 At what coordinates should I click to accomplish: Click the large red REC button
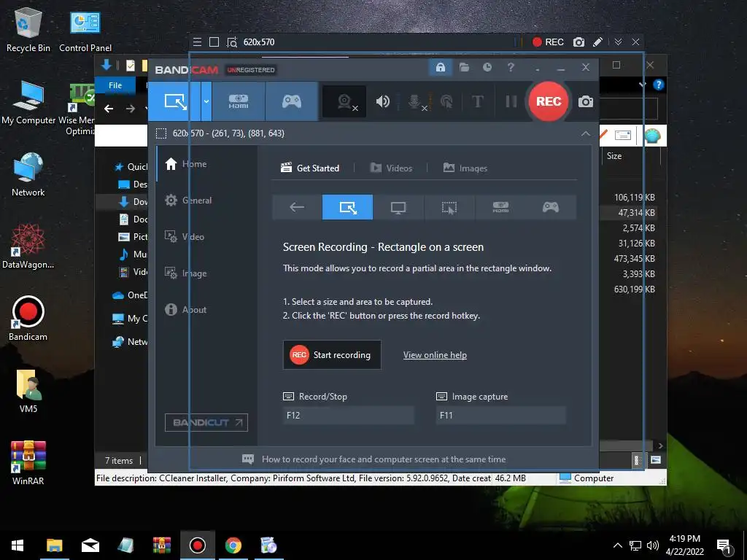pyautogui.click(x=549, y=101)
